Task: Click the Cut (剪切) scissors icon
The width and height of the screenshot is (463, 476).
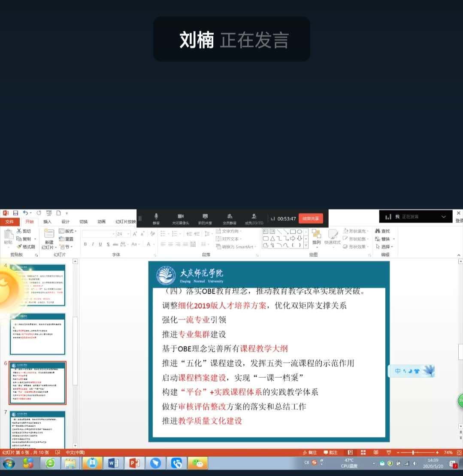Action: click(19, 231)
